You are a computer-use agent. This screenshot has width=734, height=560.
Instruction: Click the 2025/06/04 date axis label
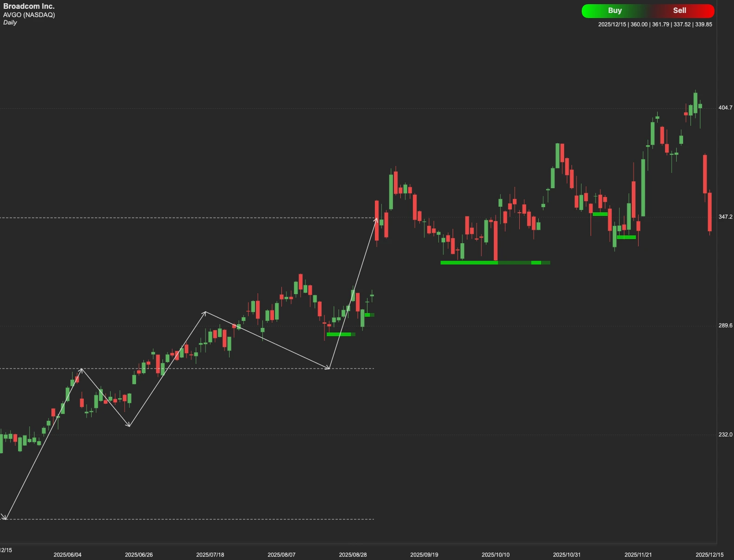coord(68,555)
